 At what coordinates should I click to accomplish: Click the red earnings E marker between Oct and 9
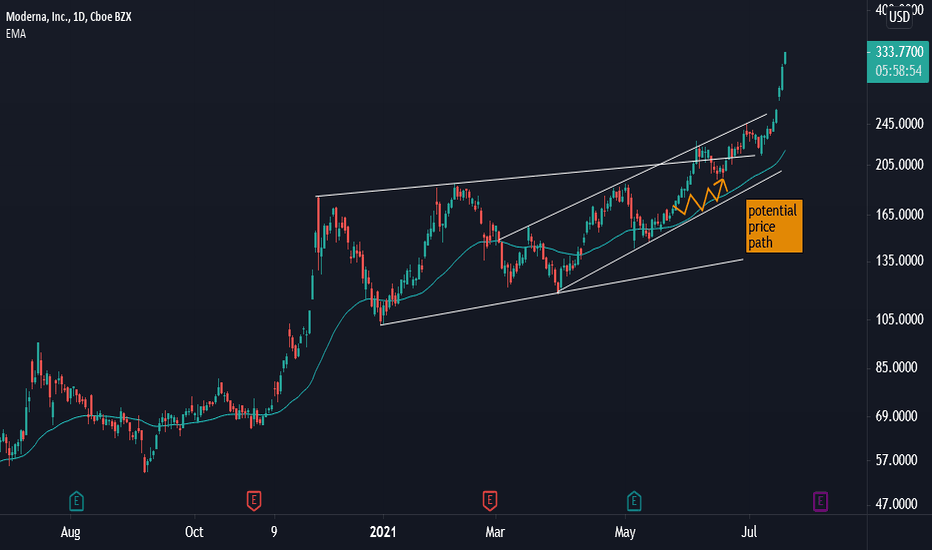click(x=254, y=501)
